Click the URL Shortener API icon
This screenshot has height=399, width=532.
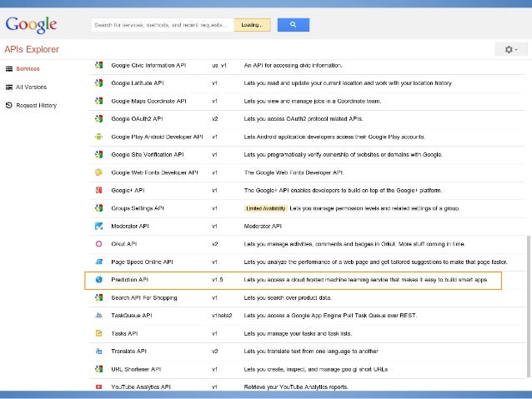click(98, 369)
